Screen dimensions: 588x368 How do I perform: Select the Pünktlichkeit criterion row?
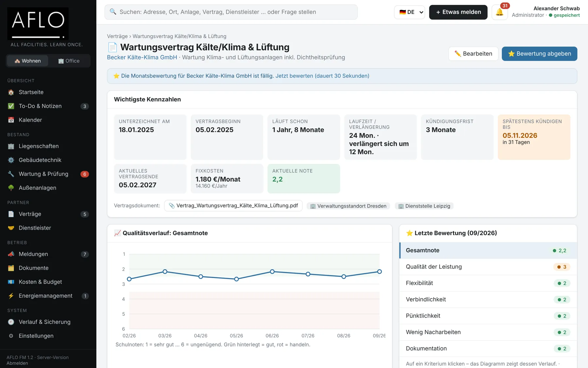click(x=488, y=316)
